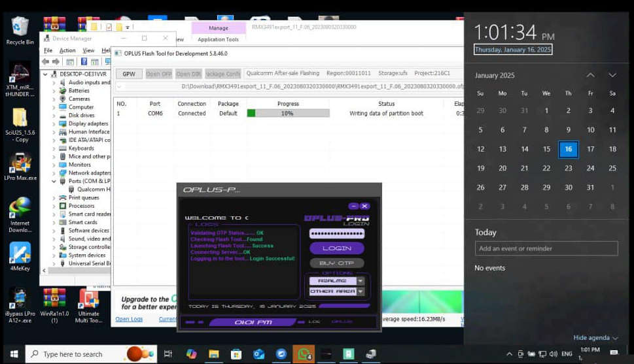Screen dimensions: 634x364
Task: Select the SciU2S_1.5.6 - Copy folder icon
Action: coord(20,125)
